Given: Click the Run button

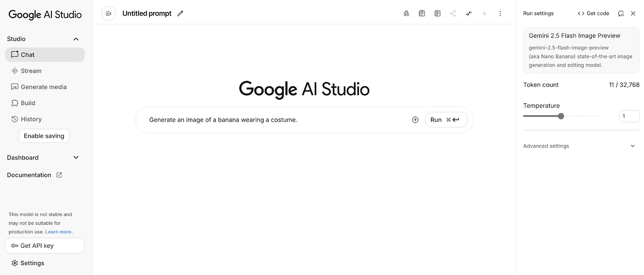Looking at the screenshot, I should [x=446, y=120].
